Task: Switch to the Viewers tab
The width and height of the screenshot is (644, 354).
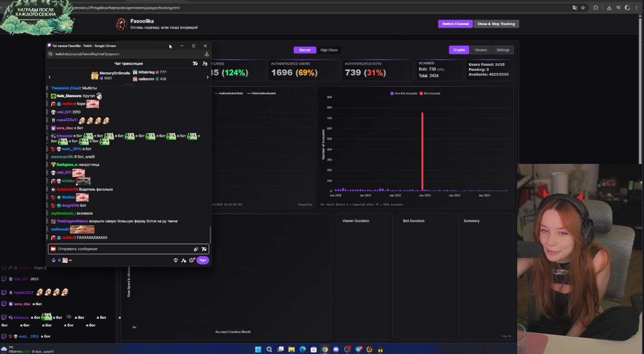Action: [x=481, y=50]
